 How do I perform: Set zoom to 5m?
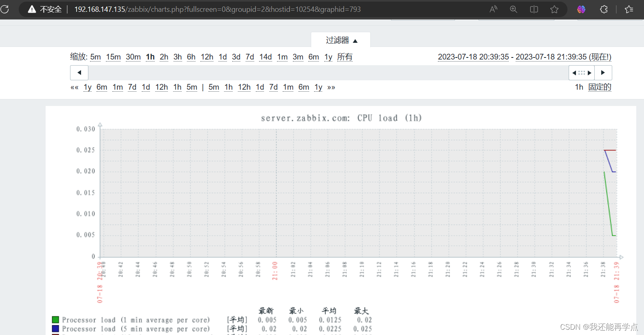(x=95, y=57)
